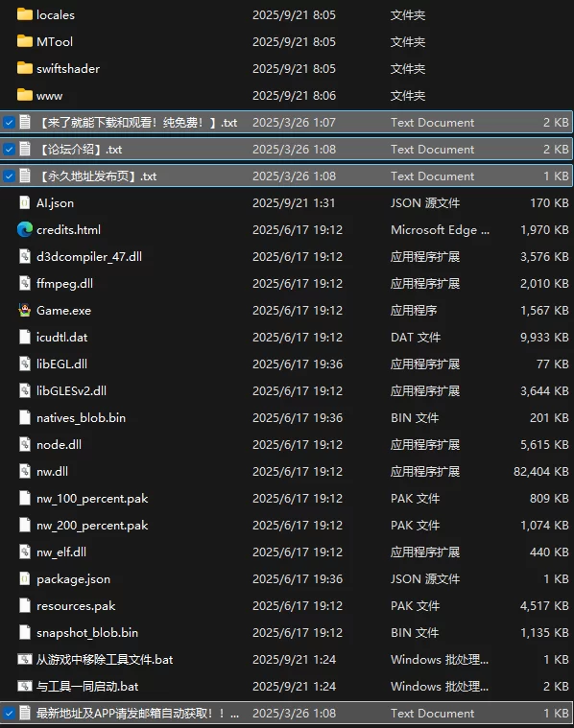Click the nw_200_percent.pak file icon
Viewport: 574px width, 728px height.
[25, 525]
